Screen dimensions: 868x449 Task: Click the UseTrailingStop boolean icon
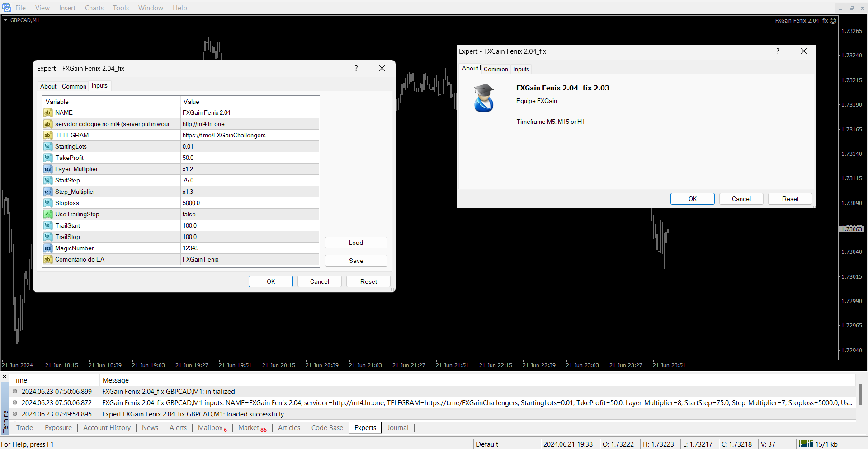coord(48,214)
